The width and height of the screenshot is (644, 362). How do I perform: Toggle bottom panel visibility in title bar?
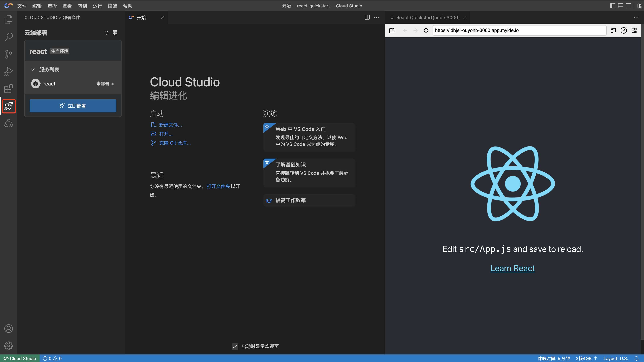click(620, 6)
